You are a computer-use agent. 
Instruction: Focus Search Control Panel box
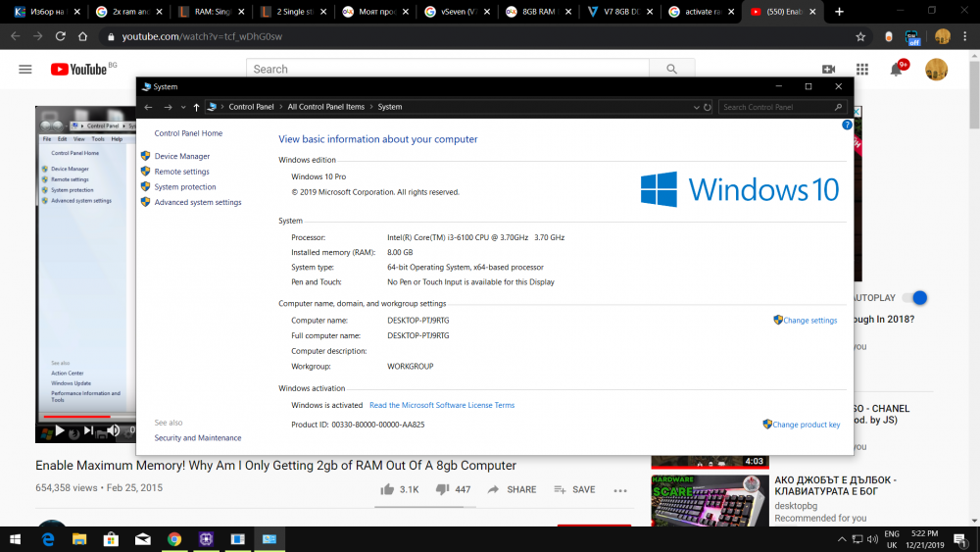pos(782,107)
